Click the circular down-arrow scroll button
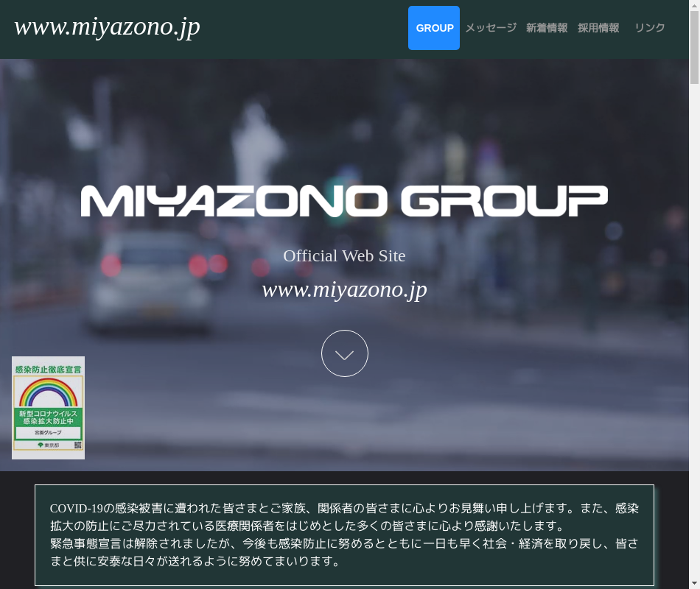Image resolution: width=700 pixels, height=589 pixels. (x=345, y=353)
